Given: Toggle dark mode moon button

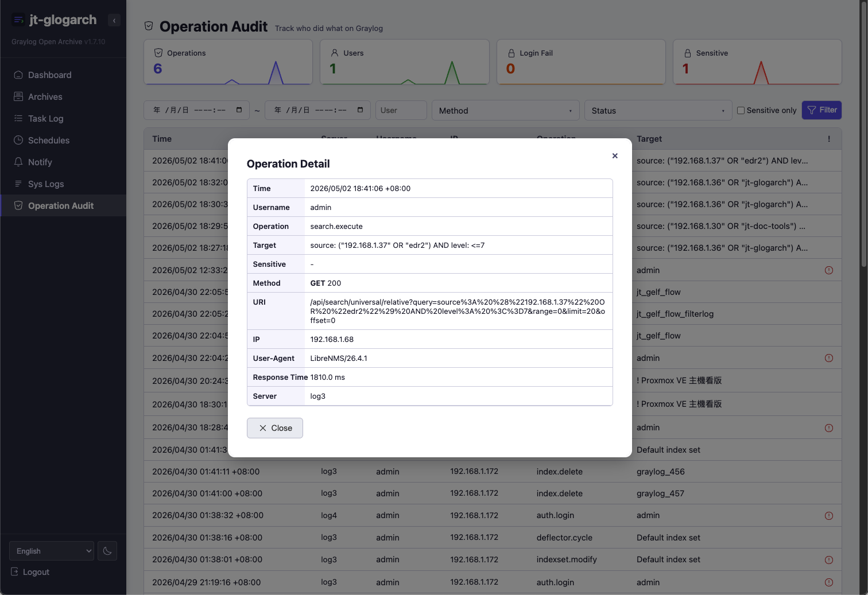Looking at the screenshot, I should point(107,551).
